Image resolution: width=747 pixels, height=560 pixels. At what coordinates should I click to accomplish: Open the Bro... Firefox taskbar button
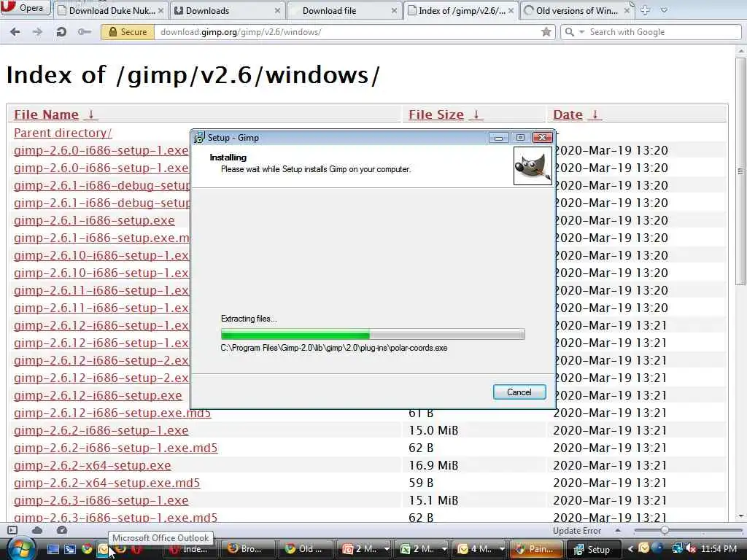(248, 549)
